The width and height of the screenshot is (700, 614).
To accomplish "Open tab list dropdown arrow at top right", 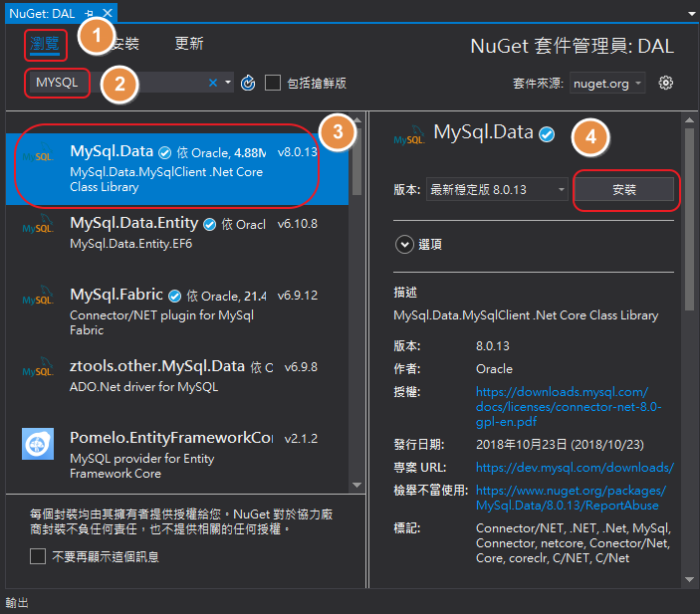I will click(691, 14).
